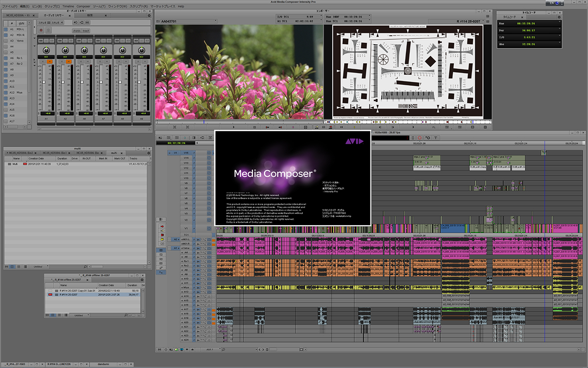588x368 pixels.
Task: Open the AA043701 source clip name menu
Action: [x=189, y=22]
